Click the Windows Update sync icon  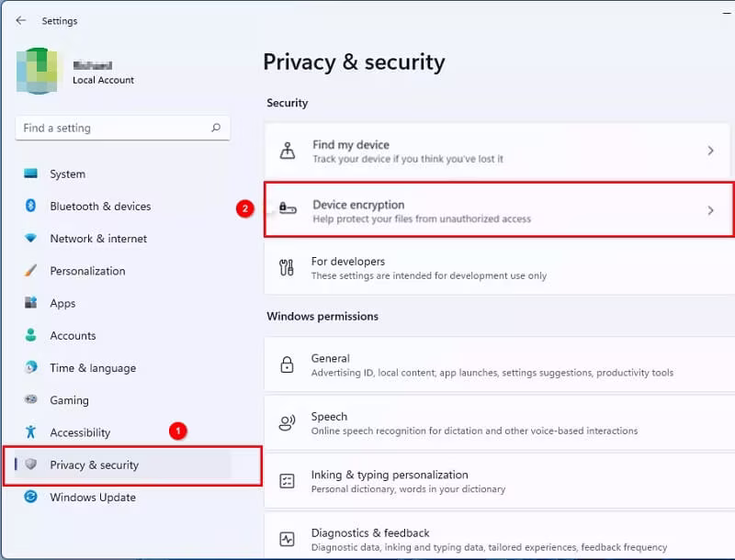(x=30, y=497)
